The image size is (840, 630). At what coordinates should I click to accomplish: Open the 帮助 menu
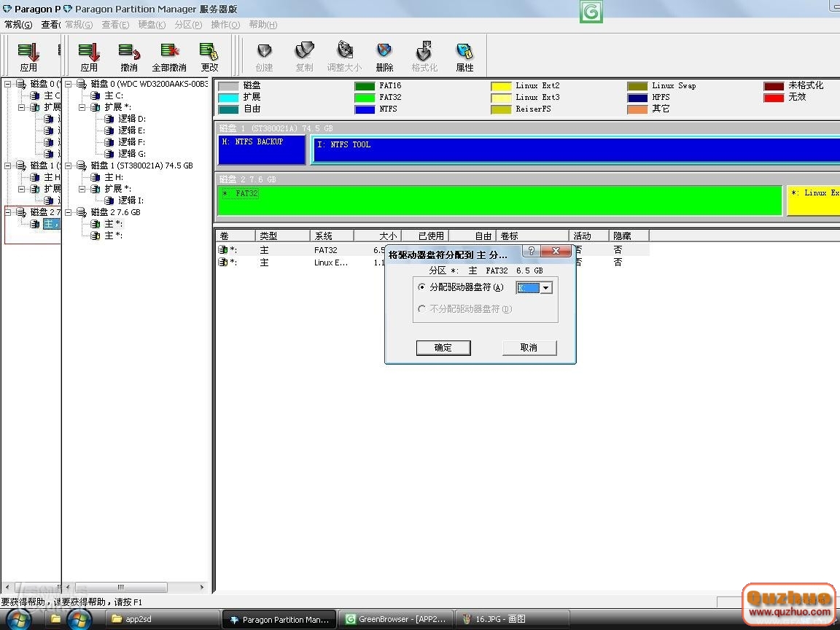[x=262, y=25]
